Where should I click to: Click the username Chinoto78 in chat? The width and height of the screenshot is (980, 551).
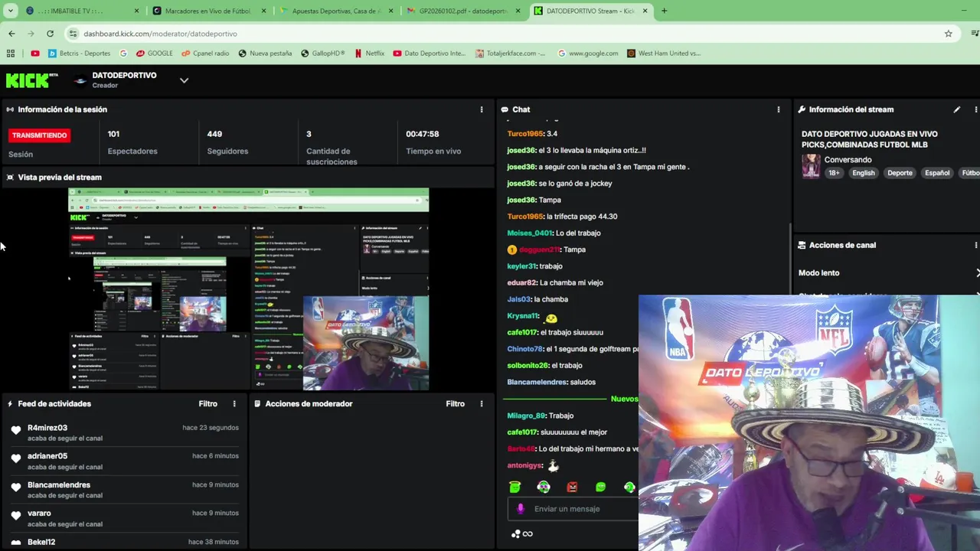(x=524, y=349)
